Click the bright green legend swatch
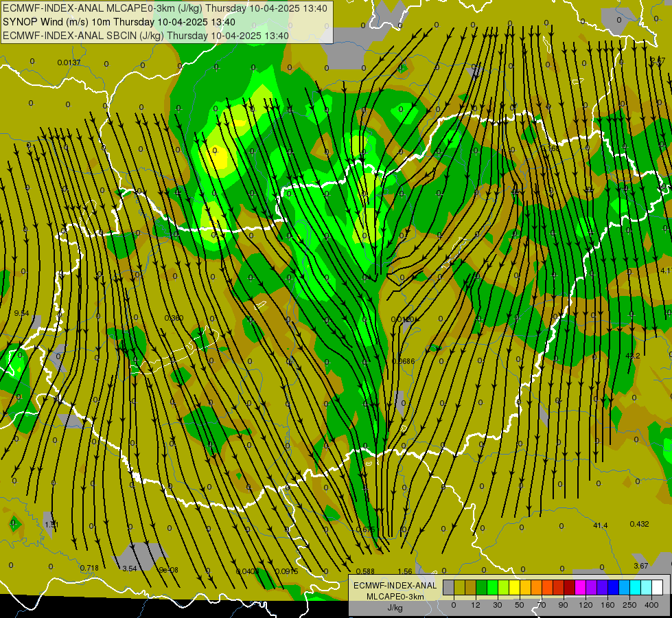 click(x=493, y=587)
